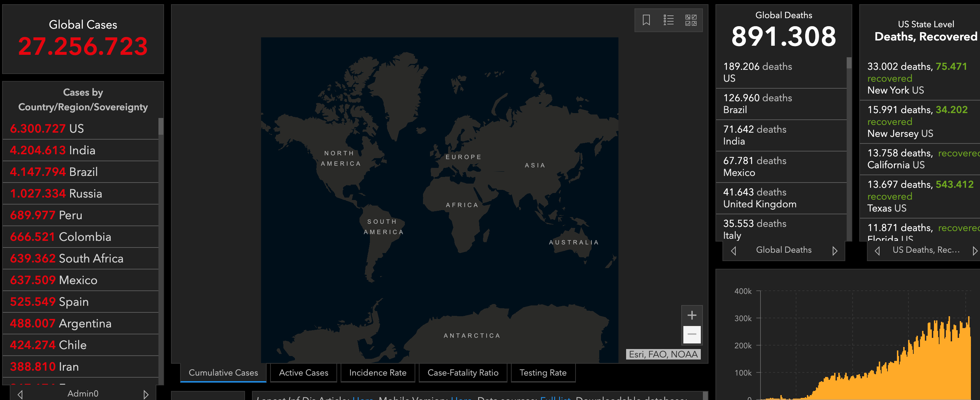
Task: Go to previous Admin0 list page
Action: coord(20,394)
